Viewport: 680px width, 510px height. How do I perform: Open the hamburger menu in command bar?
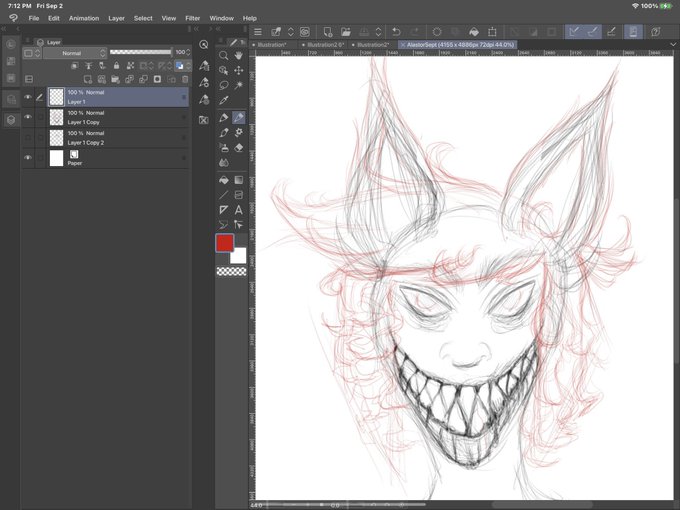point(258,32)
